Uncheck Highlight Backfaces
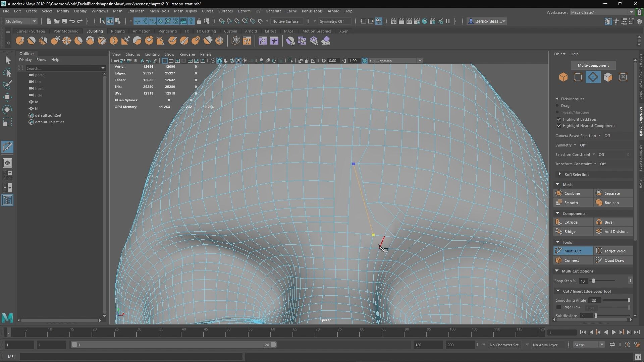644x362 pixels. [x=559, y=119]
